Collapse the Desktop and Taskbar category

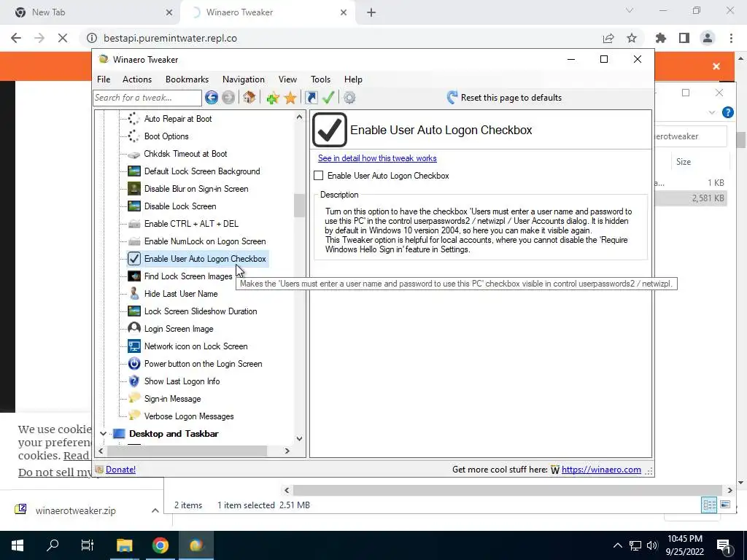click(103, 434)
